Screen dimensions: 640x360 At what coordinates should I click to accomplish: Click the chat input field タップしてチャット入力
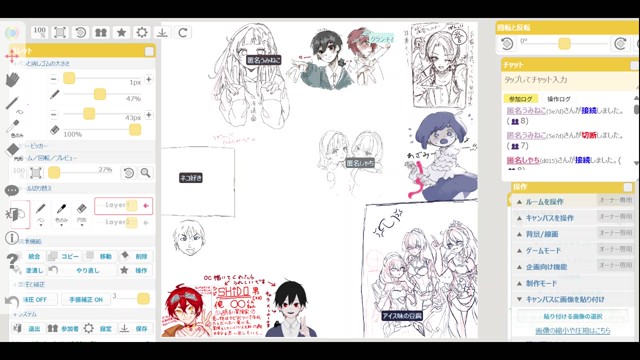tap(569, 80)
